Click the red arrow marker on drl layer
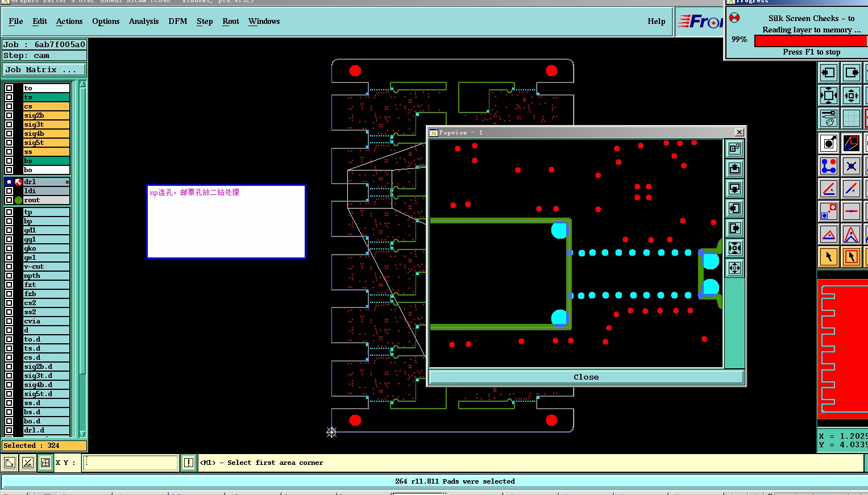868x495 pixels. point(18,182)
